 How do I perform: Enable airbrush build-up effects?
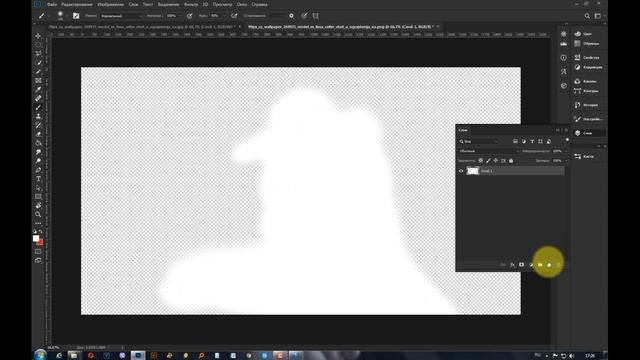234,16
